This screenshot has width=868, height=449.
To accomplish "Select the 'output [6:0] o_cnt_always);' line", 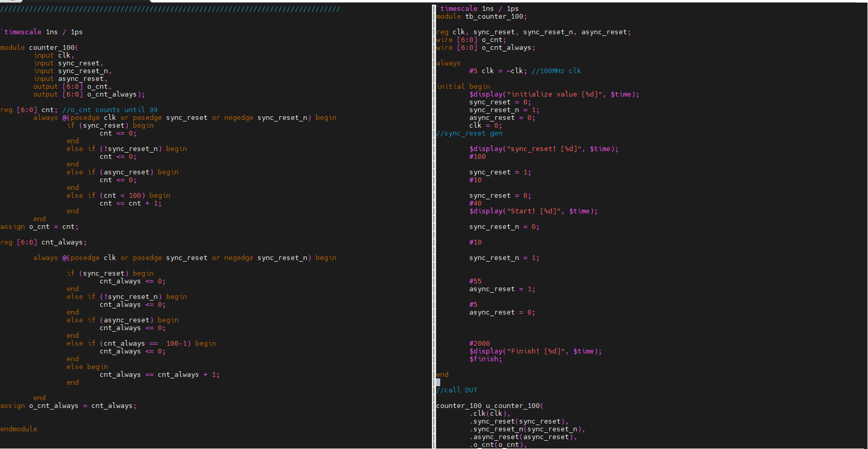I will (x=89, y=94).
